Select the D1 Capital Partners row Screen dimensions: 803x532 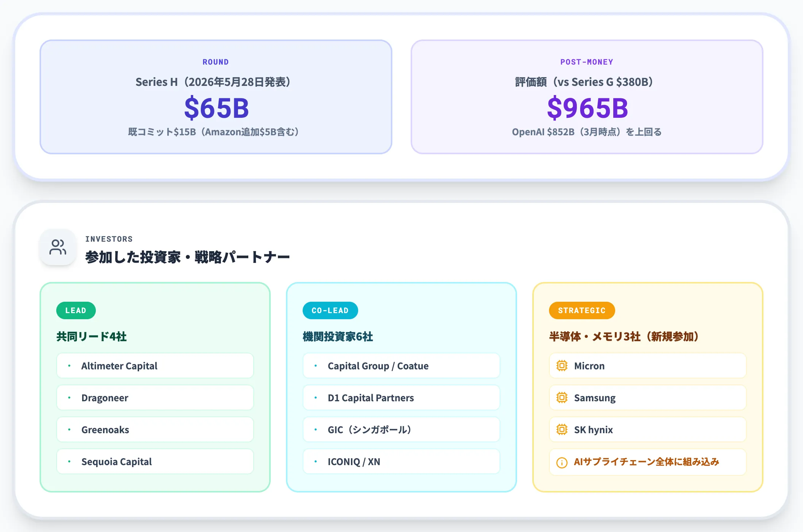[401, 397]
